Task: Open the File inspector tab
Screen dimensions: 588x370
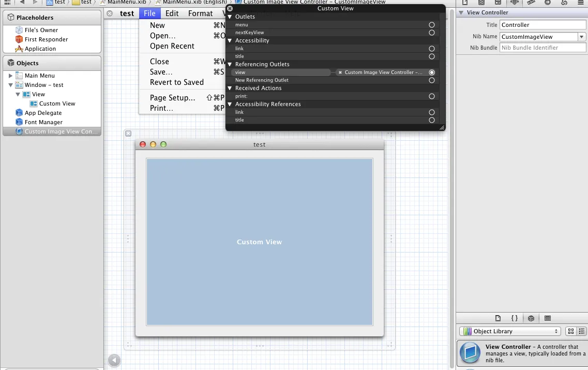Action: (464, 2)
